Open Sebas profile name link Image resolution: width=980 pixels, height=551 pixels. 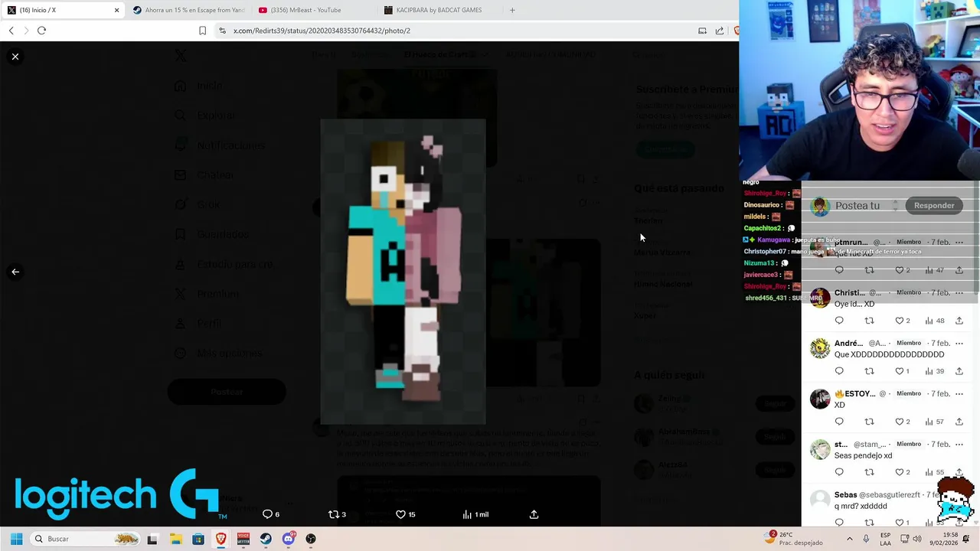tap(845, 495)
